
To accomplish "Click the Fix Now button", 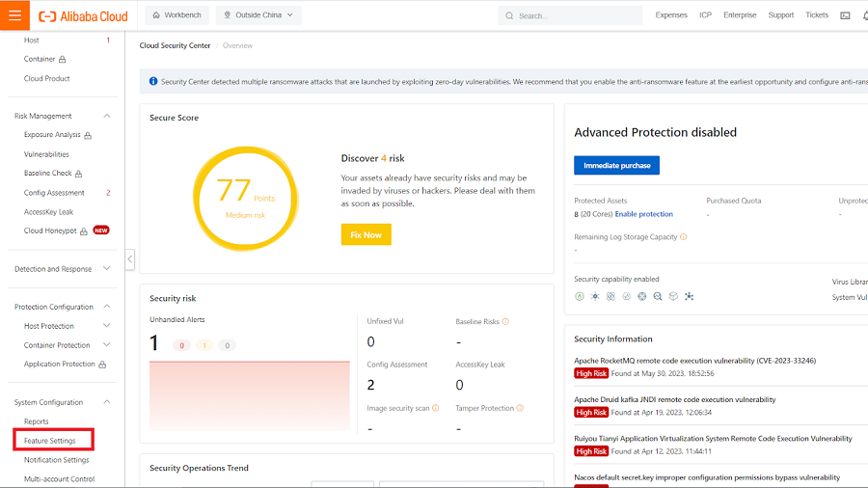I will (366, 234).
